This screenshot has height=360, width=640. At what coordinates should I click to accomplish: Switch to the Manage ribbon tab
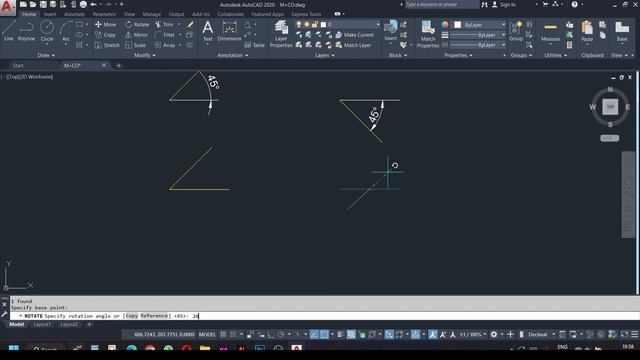(x=152, y=14)
